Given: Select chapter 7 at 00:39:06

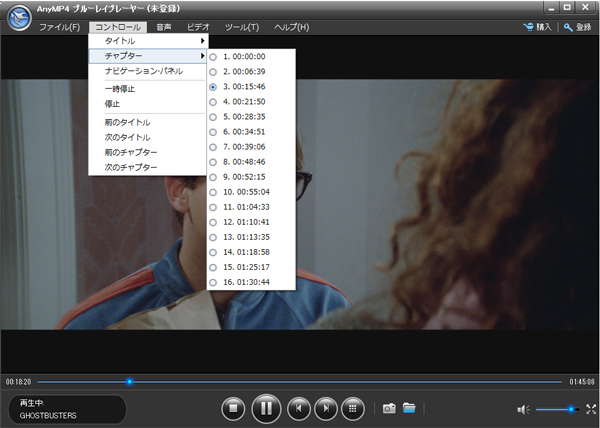Looking at the screenshot, I should point(251,147).
